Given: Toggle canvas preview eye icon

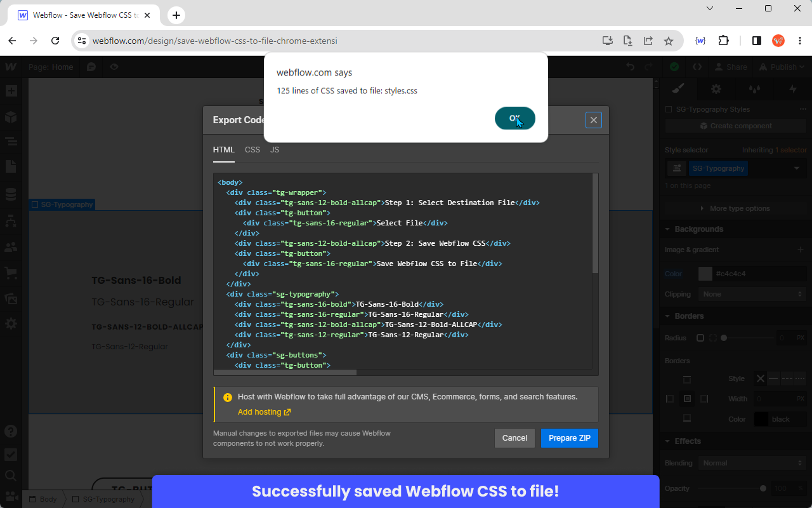Looking at the screenshot, I should (114, 67).
